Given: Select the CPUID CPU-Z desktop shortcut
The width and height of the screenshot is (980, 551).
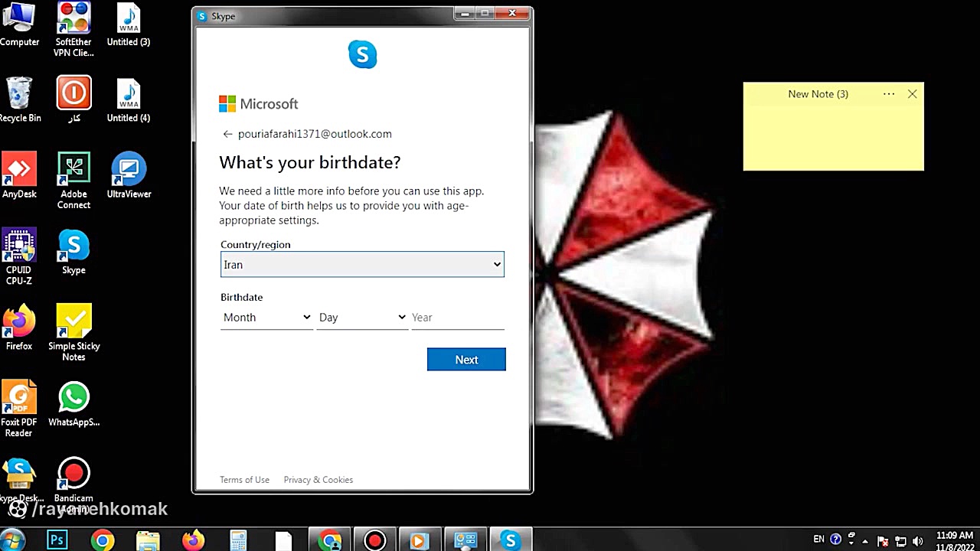Looking at the screenshot, I should pyautogui.click(x=19, y=257).
